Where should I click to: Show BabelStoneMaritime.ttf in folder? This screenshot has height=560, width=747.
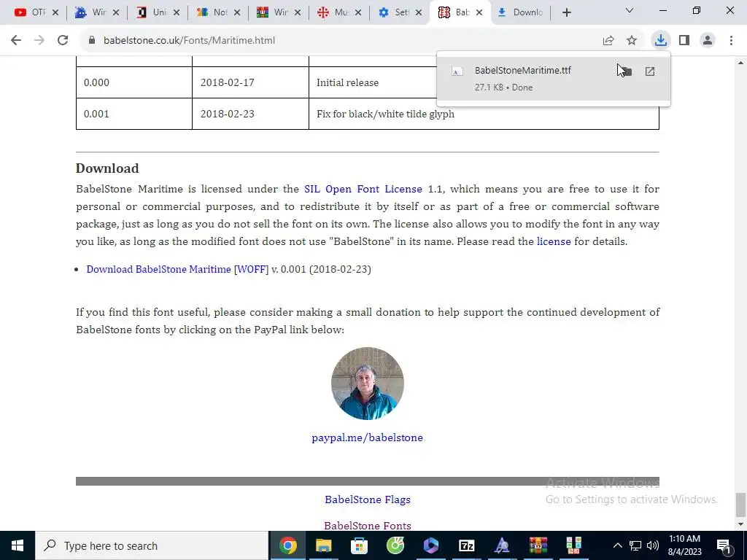[x=626, y=71]
